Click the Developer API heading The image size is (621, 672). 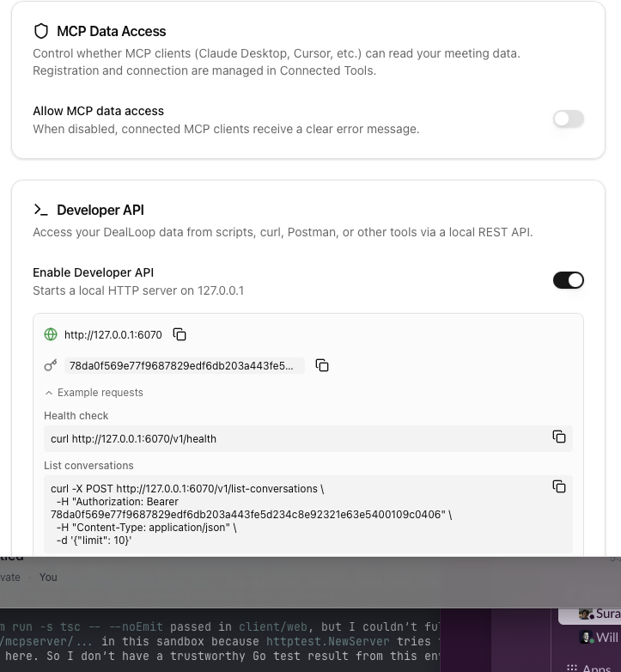100,210
